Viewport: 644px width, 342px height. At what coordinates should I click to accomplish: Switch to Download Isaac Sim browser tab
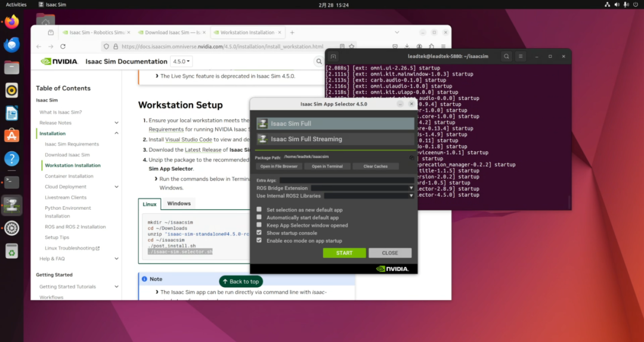coord(172,32)
